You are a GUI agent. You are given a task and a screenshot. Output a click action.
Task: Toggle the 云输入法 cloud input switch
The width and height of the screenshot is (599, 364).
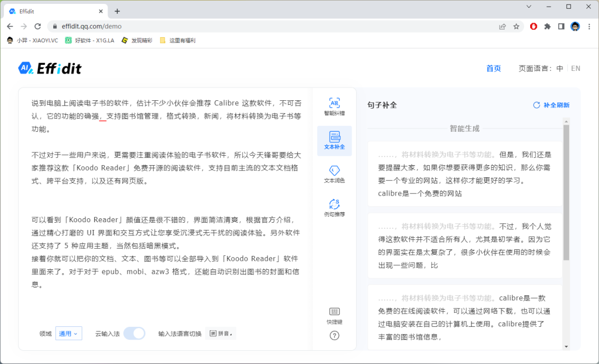pos(134,334)
